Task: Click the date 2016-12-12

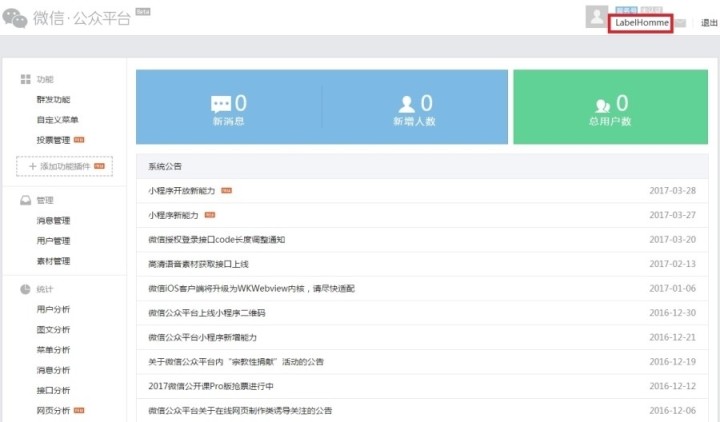Action: coord(672,386)
